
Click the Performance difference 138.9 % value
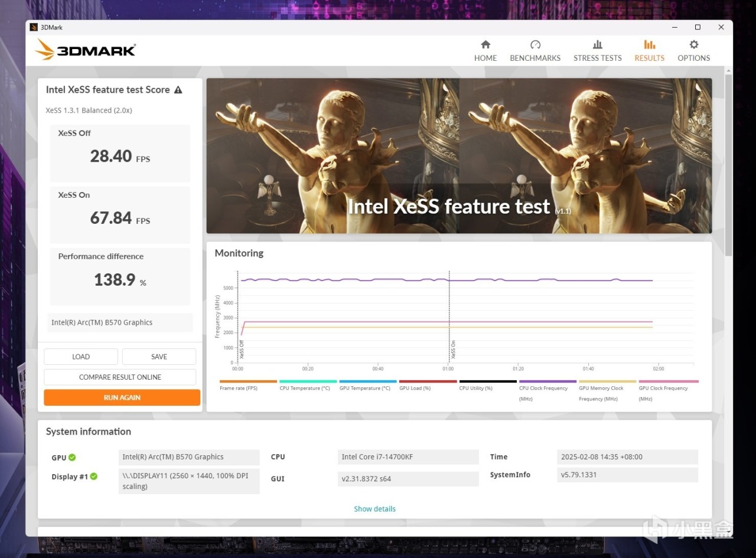(x=120, y=280)
